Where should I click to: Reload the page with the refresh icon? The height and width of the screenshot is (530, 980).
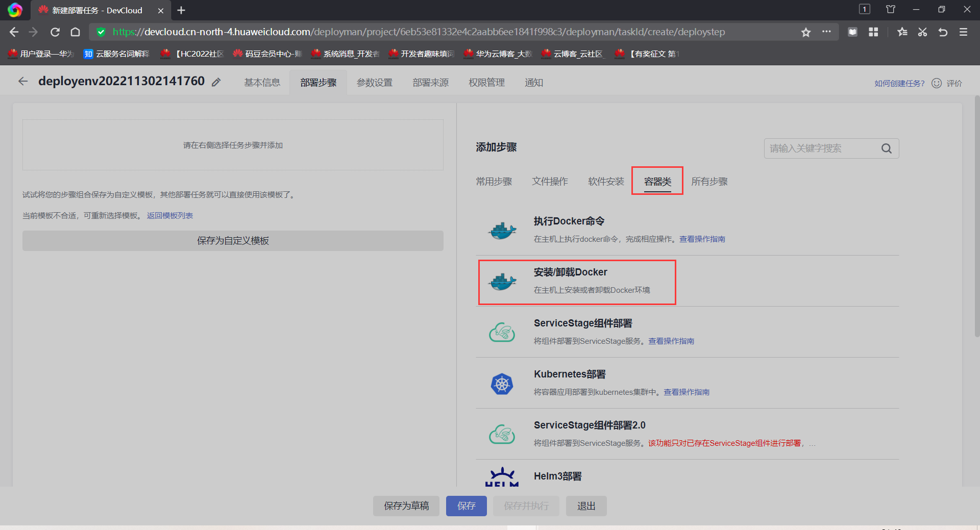pos(55,32)
